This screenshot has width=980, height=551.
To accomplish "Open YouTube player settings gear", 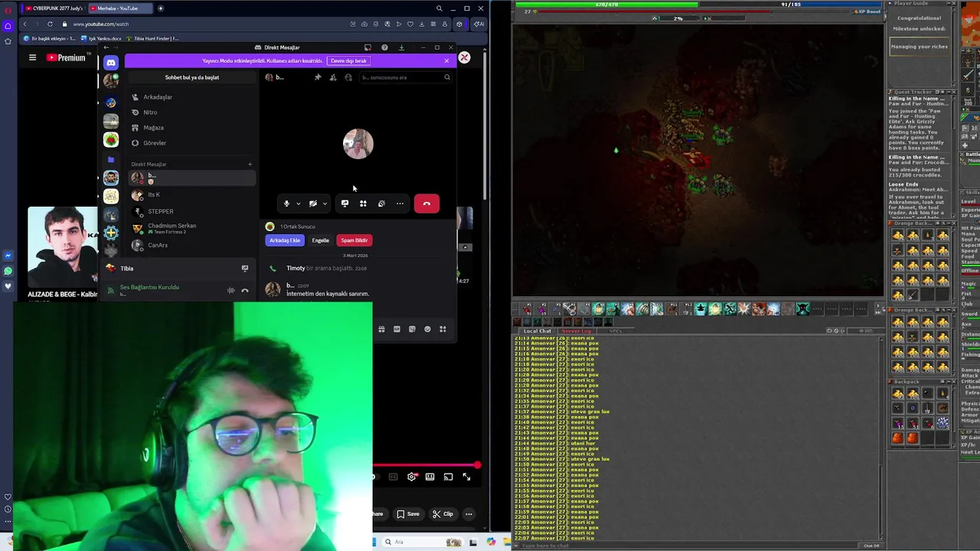I will (412, 477).
